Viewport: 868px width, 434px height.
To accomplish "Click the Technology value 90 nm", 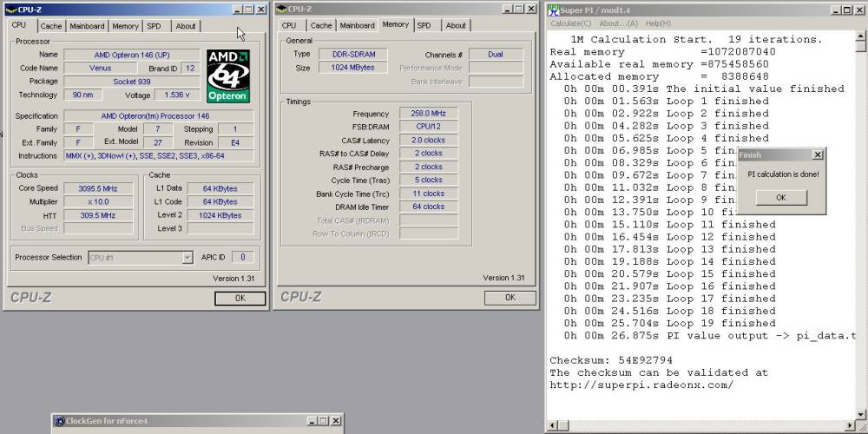I will point(83,95).
